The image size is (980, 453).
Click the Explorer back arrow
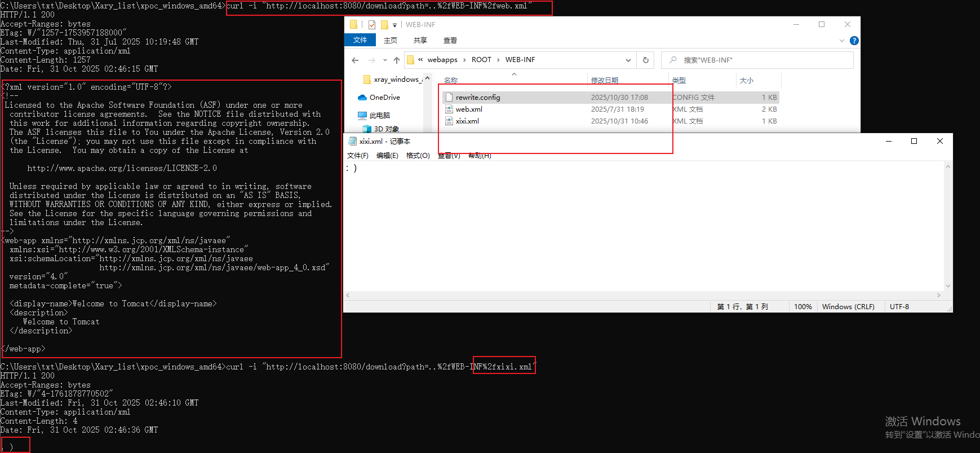pos(355,60)
